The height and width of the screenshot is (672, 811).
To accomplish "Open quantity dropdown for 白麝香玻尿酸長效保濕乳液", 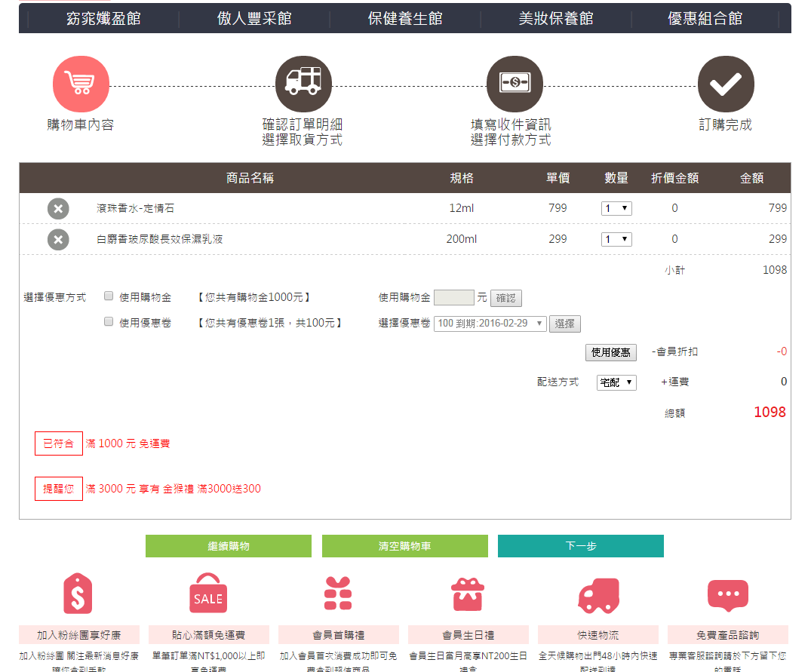I will 616,240.
